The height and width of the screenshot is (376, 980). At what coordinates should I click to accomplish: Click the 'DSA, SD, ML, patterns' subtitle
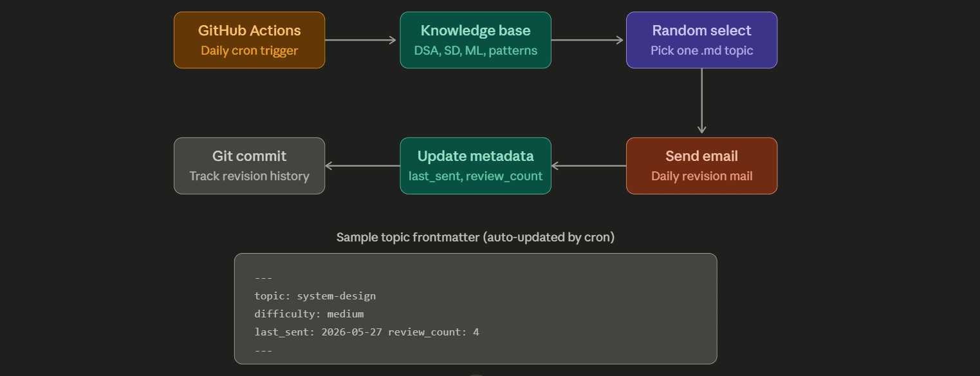pos(476,50)
